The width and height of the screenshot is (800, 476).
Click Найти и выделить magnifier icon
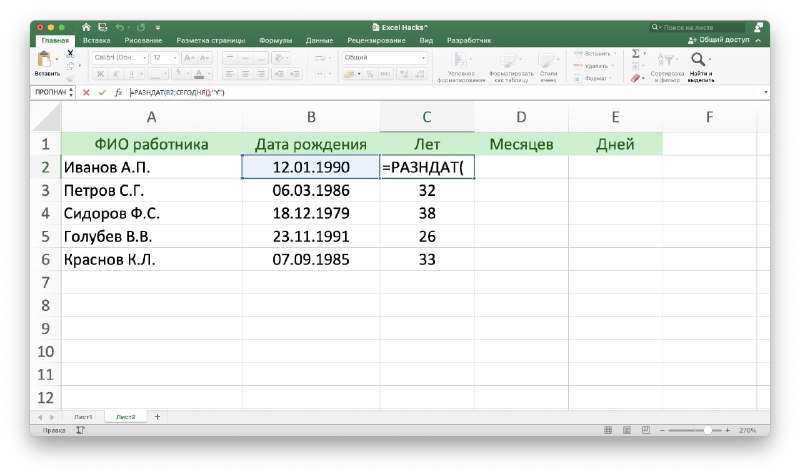698,60
